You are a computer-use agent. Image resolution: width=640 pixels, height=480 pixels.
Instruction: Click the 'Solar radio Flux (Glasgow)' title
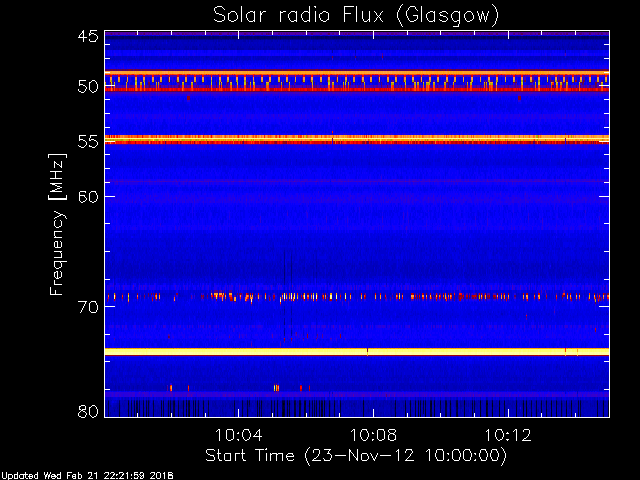point(356,16)
